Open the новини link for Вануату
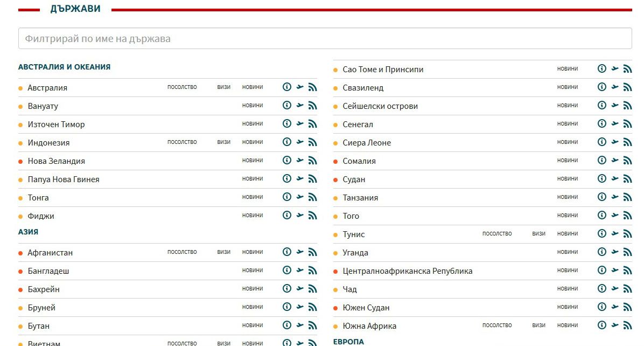644x346 pixels. [x=253, y=106]
